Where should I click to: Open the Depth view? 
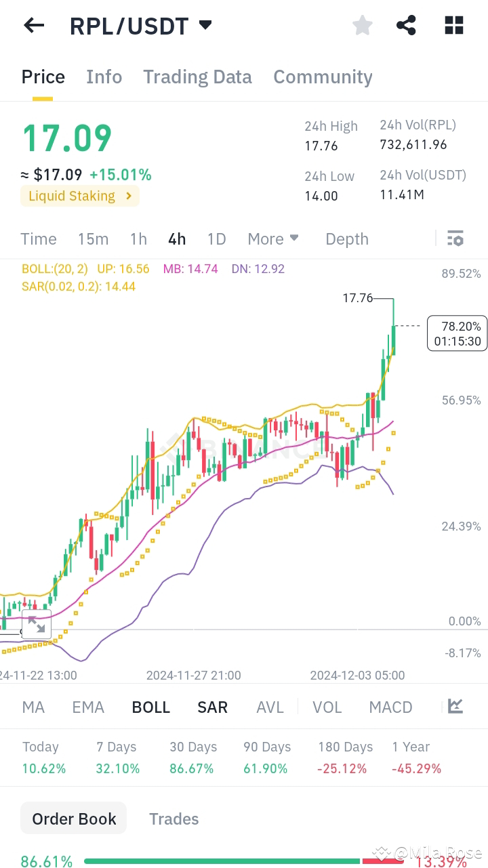click(346, 239)
